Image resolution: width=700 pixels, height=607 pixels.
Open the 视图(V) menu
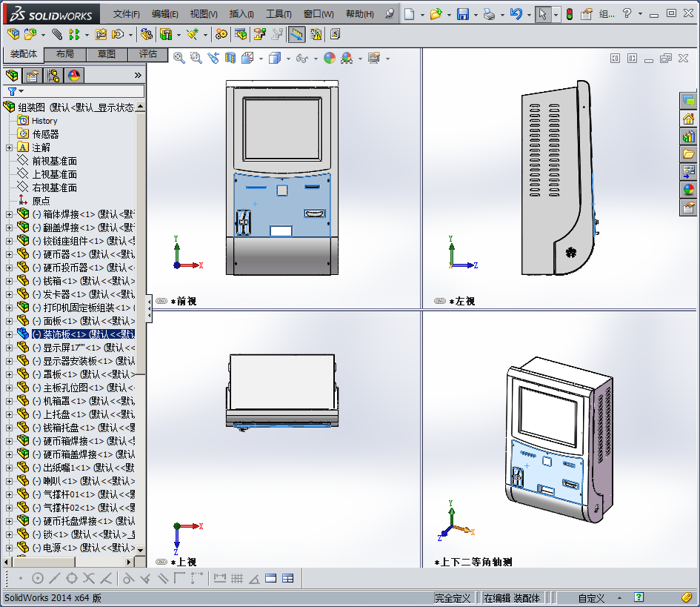[204, 14]
